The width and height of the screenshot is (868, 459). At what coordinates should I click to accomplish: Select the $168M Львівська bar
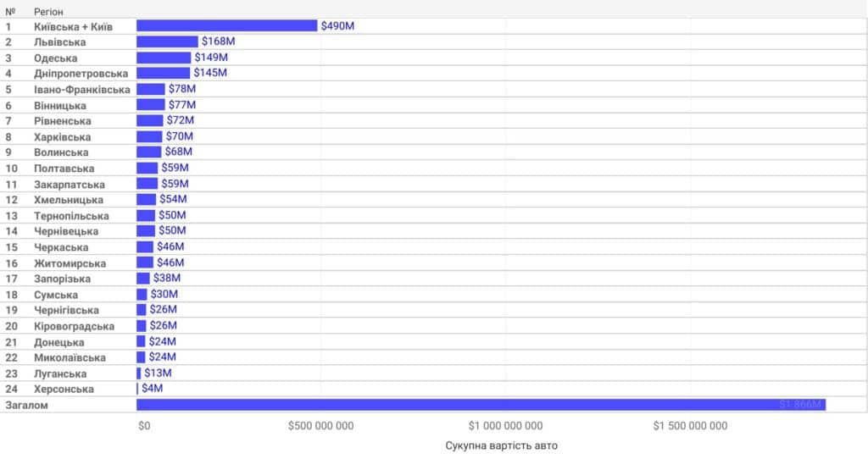coord(167,41)
